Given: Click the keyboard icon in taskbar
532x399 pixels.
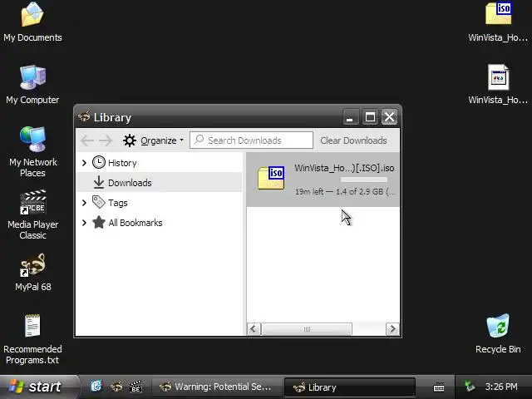Looking at the screenshot, I should click(x=439, y=387).
